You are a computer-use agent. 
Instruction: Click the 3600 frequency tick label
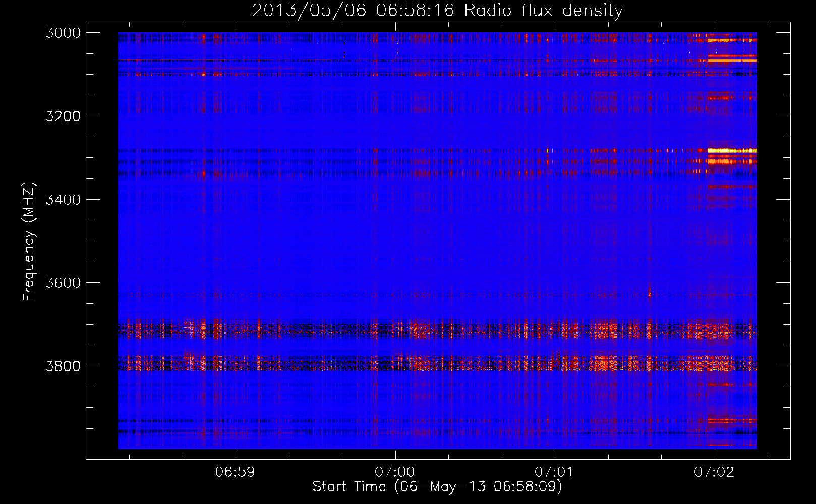point(63,283)
